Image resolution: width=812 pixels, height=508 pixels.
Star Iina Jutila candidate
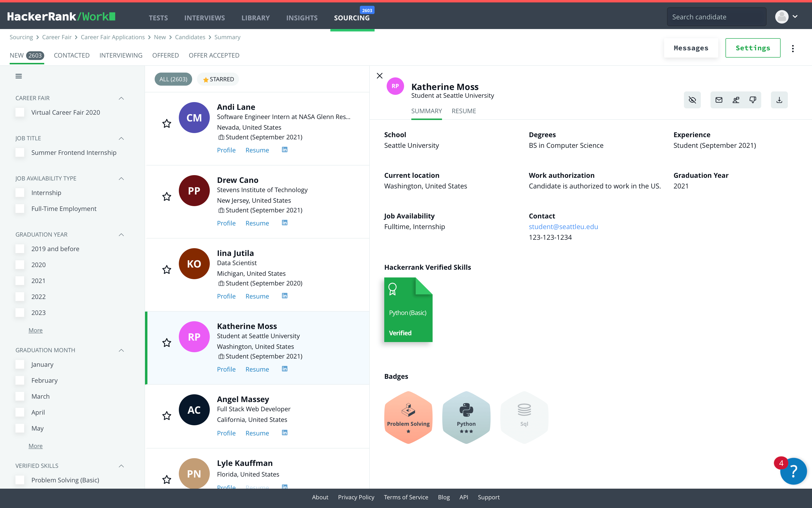click(167, 269)
